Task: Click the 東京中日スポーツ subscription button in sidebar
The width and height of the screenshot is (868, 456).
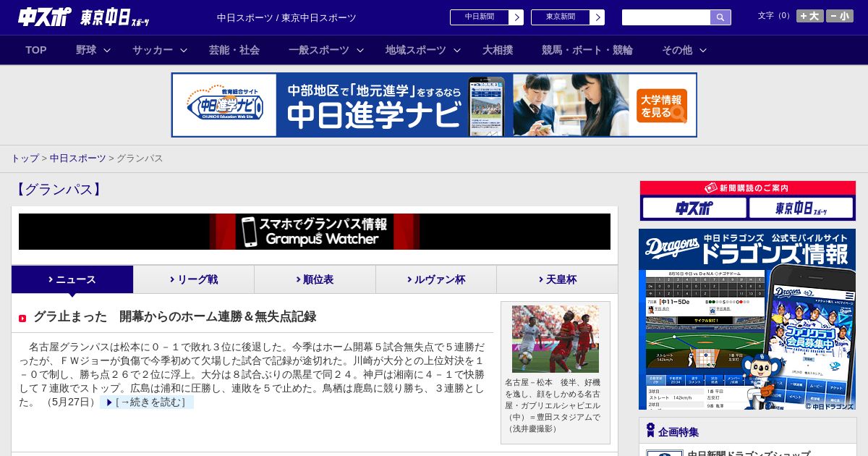Action: pos(801,208)
